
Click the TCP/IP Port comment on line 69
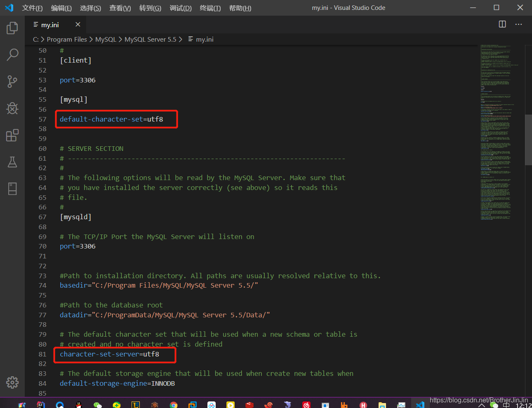[157, 237]
